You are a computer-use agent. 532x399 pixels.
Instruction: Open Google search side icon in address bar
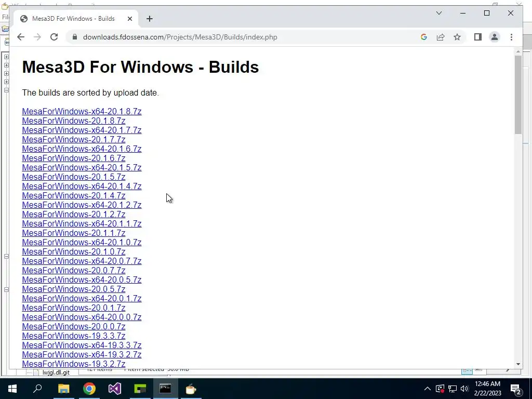pyautogui.click(x=424, y=37)
